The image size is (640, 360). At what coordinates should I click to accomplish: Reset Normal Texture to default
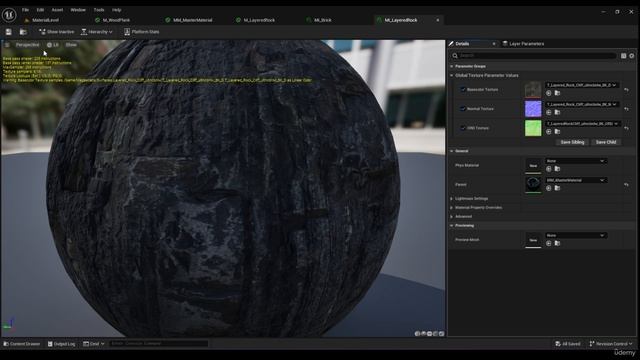tap(627, 109)
